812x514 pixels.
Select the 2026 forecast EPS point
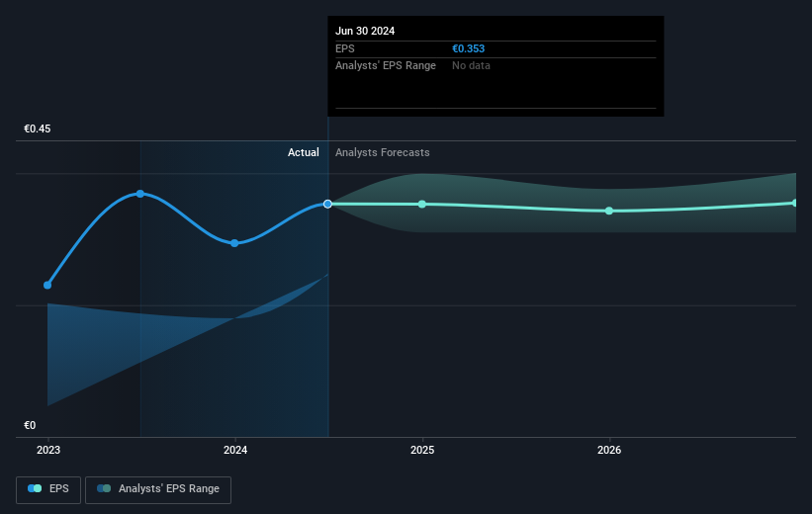coord(609,211)
